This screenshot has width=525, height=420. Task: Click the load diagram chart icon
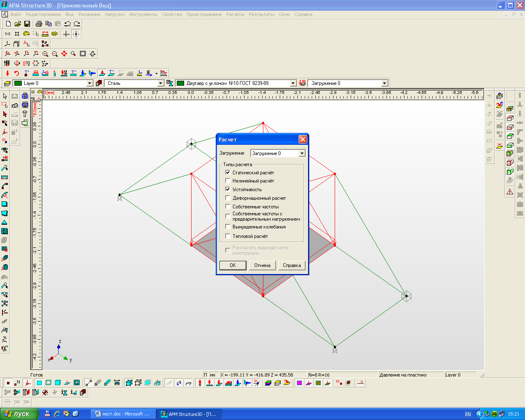pyautogui.click(x=164, y=73)
